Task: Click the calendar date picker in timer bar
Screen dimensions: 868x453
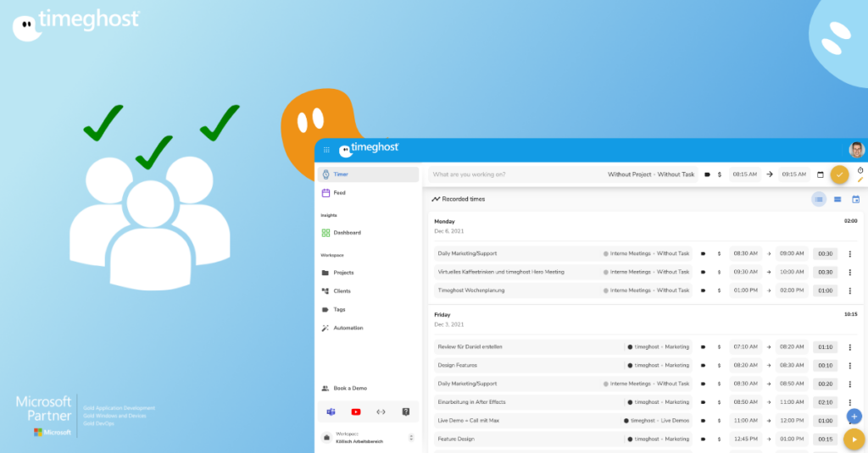Action: (820, 174)
